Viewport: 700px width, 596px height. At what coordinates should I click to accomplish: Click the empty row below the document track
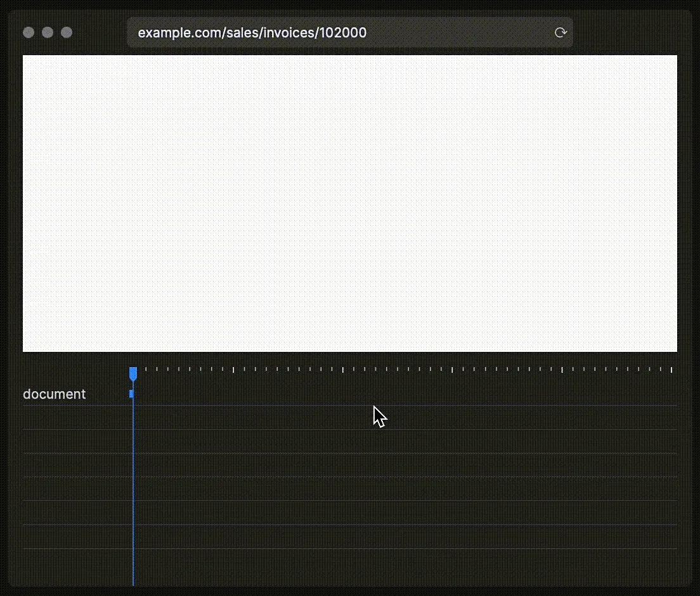[x=380, y=418]
